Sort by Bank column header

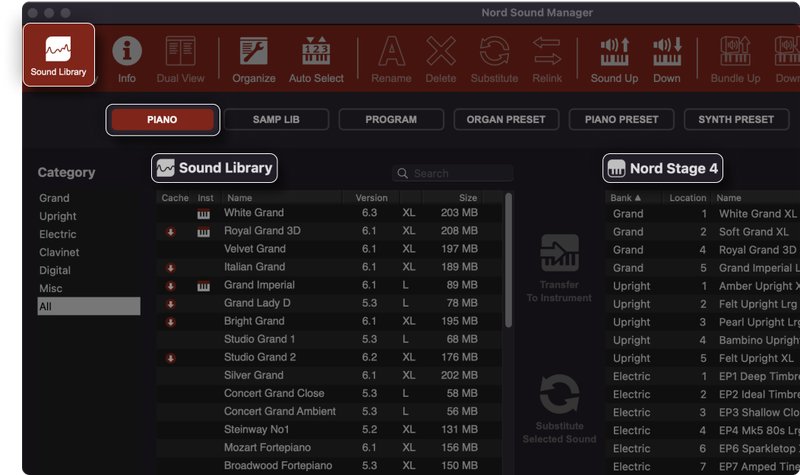(626, 197)
